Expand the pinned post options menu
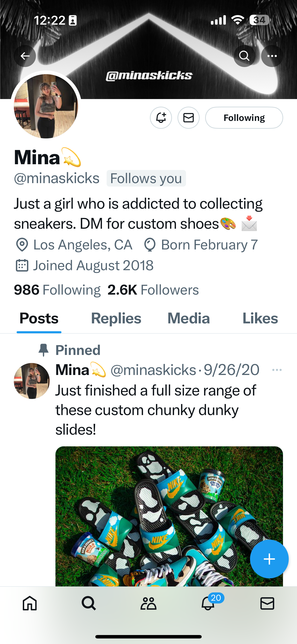 pos(277,370)
